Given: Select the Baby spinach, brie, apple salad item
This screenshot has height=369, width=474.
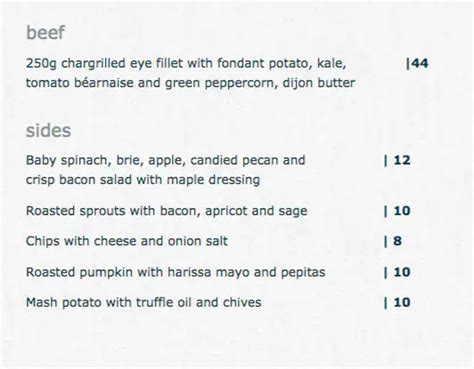Looking at the screenshot, I should coord(166,170).
